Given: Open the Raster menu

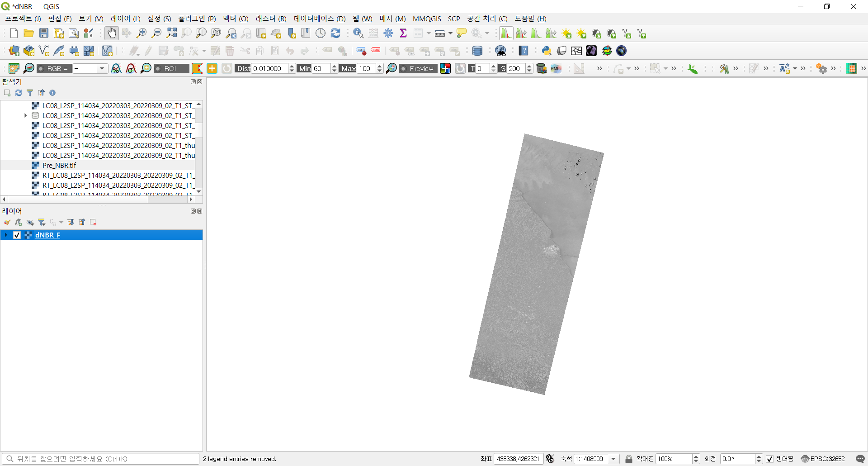Looking at the screenshot, I should (271, 19).
